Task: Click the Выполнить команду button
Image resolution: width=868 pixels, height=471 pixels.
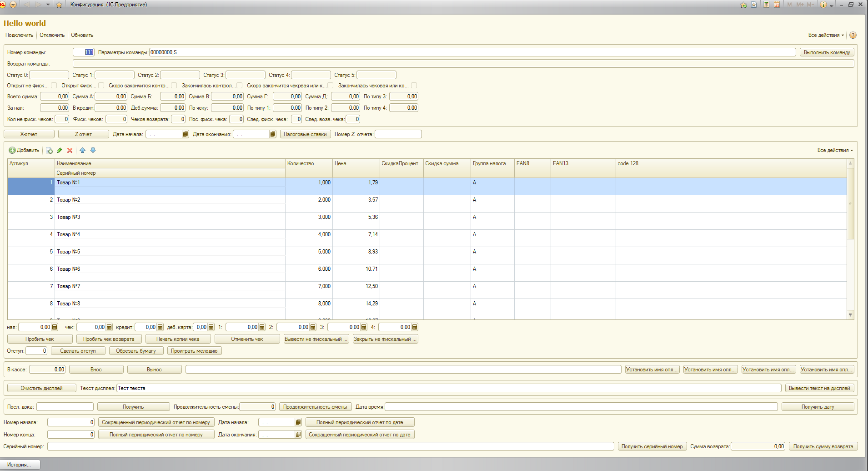Action: pyautogui.click(x=827, y=52)
